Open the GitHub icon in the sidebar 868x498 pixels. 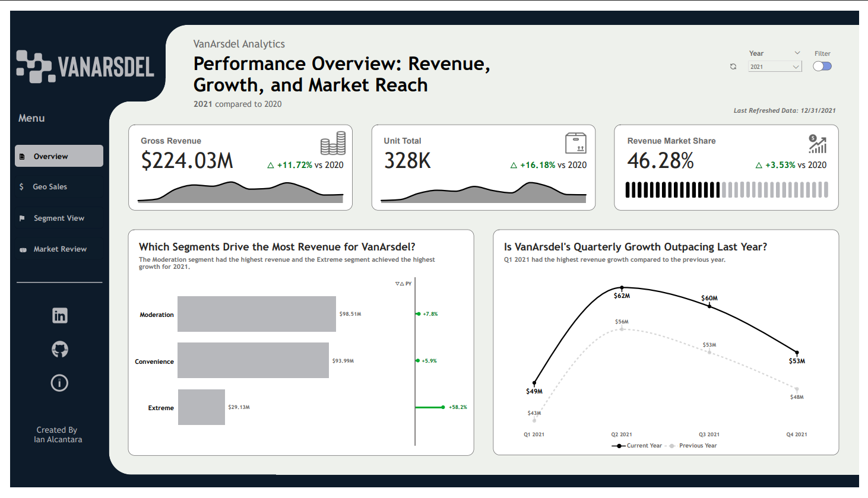click(59, 350)
